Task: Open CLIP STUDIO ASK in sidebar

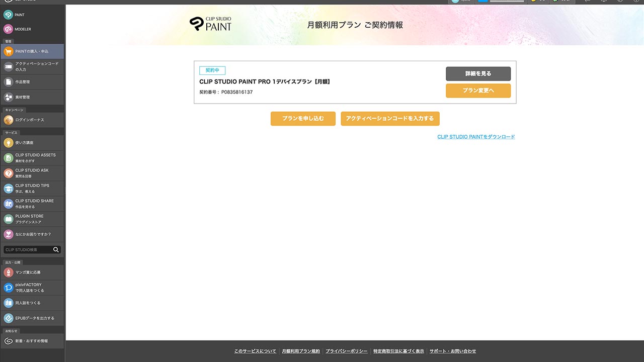Action: 32,173
